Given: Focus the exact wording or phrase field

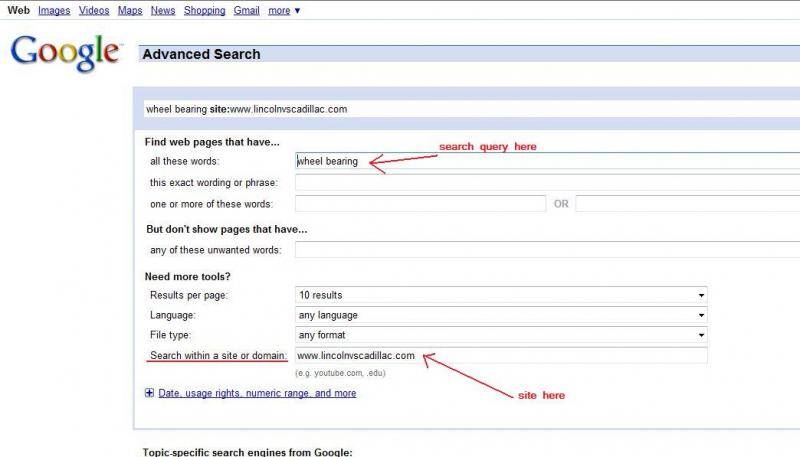Looking at the screenshot, I should point(547,183).
